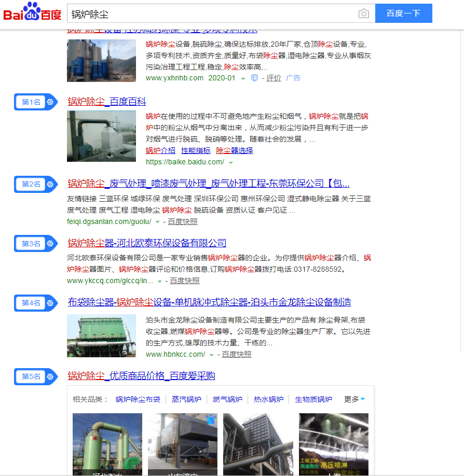Select the 蒸汽锅炉 category tab
Image resolution: width=464 pixels, height=476 pixels.
coord(186,399)
